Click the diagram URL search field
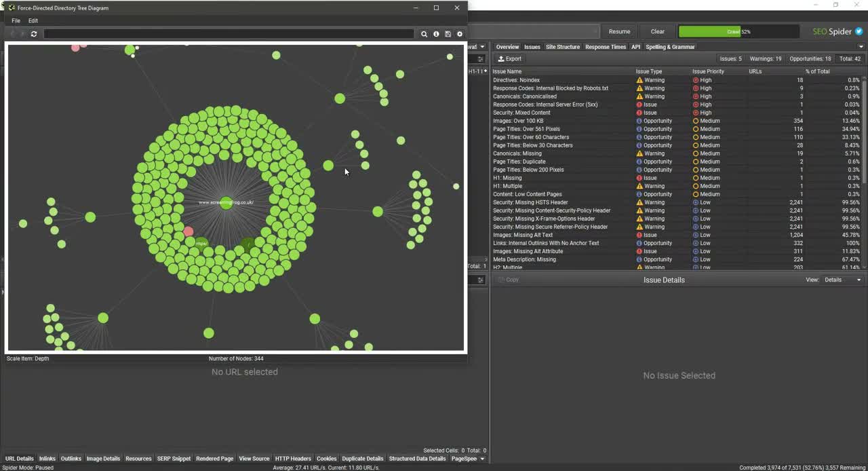The height and width of the screenshot is (471, 868). [x=229, y=34]
